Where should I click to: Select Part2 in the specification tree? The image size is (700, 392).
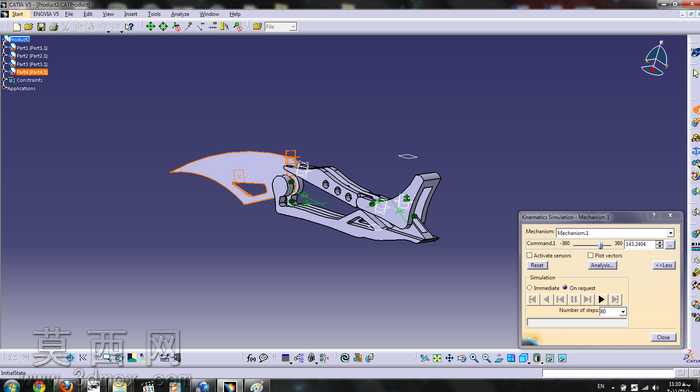coord(31,56)
